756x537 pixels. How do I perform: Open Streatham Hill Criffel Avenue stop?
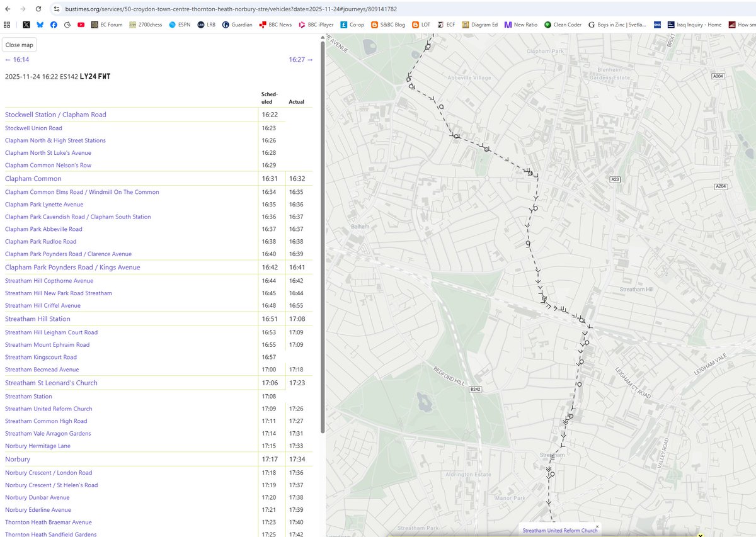pos(43,306)
